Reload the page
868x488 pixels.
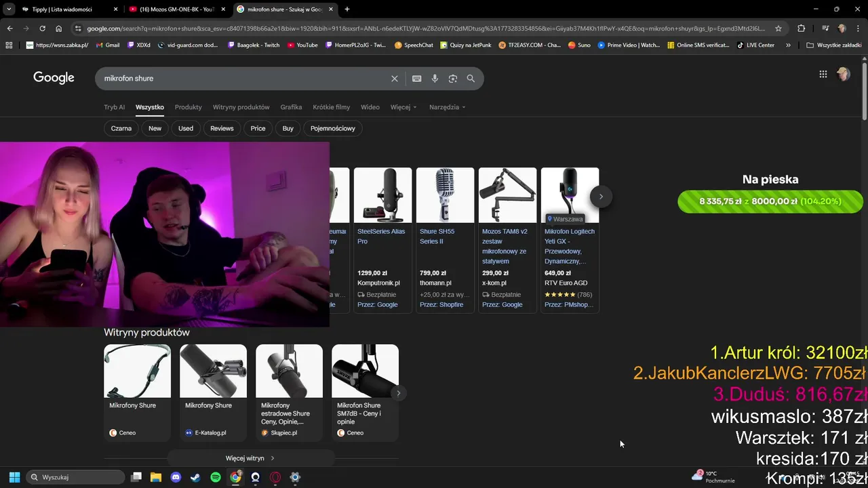[42, 28]
